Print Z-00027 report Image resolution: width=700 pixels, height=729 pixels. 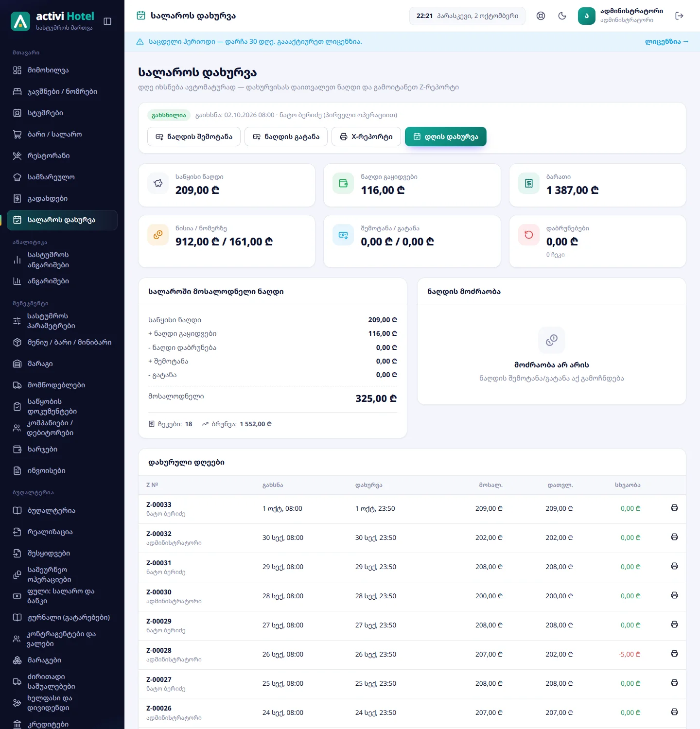(674, 683)
